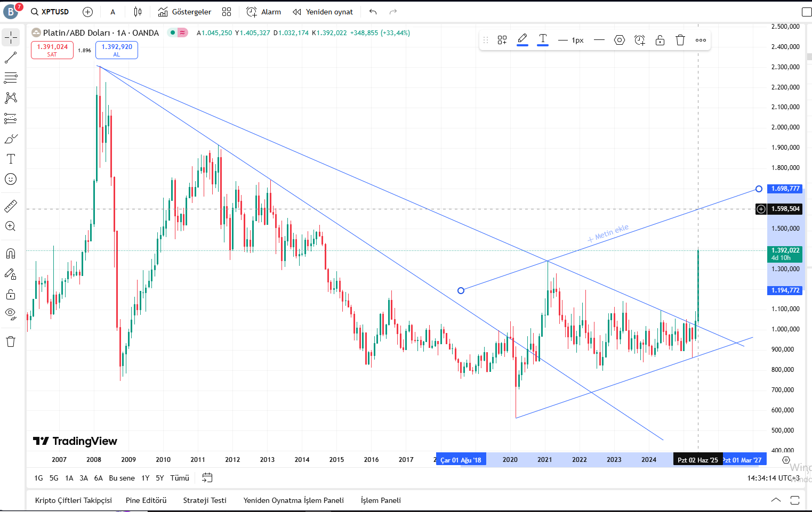Toggle stay-in-drawing-mode pencil lock
812x512 pixels.
pyautogui.click(x=11, y=274)
